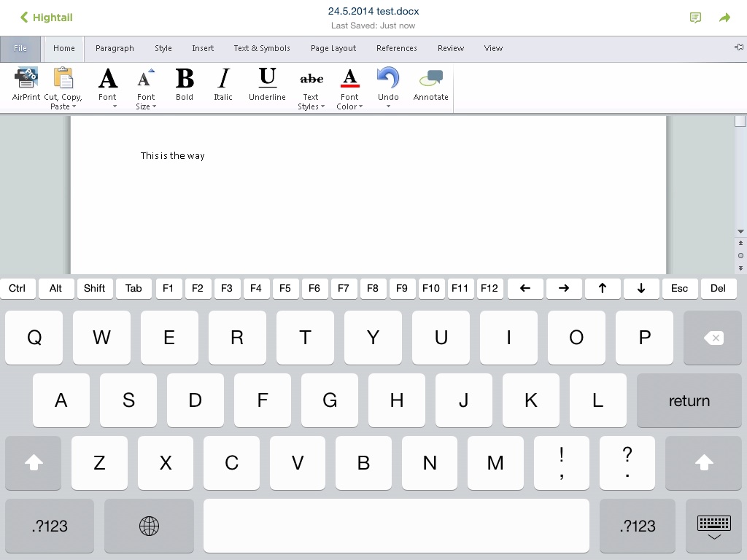Toggle the Ctrl modifier key

pos(18,288)
